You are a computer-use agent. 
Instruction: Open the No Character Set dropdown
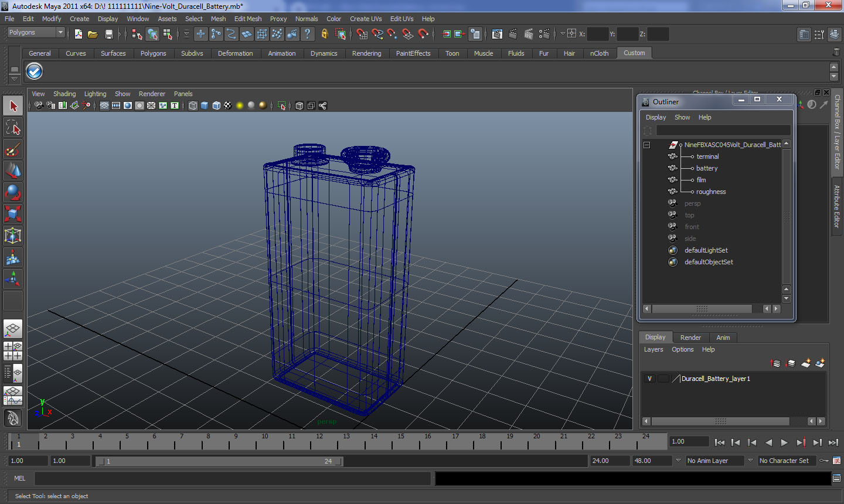coord(787,461)
